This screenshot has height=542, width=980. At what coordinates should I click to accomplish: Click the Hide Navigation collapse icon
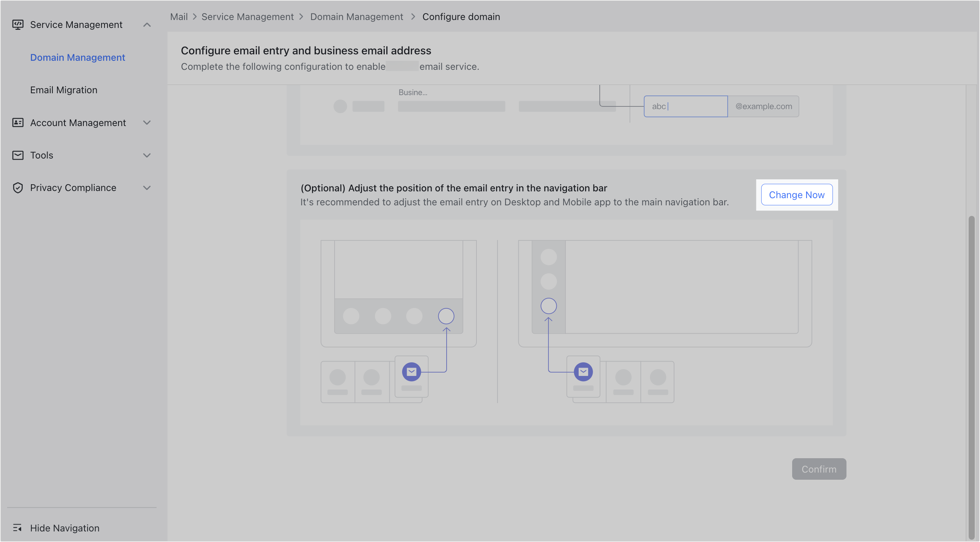click(x=17, y=528)
